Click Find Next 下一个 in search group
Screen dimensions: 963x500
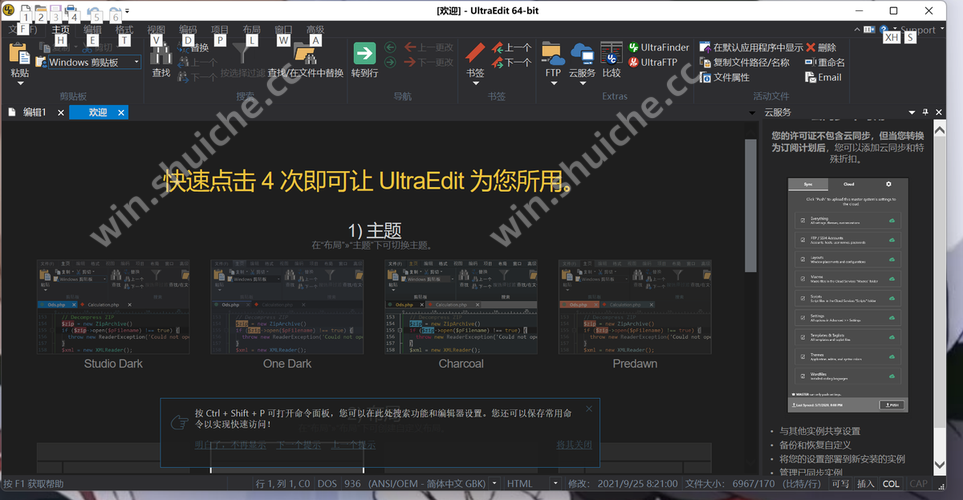pos(197,77)
